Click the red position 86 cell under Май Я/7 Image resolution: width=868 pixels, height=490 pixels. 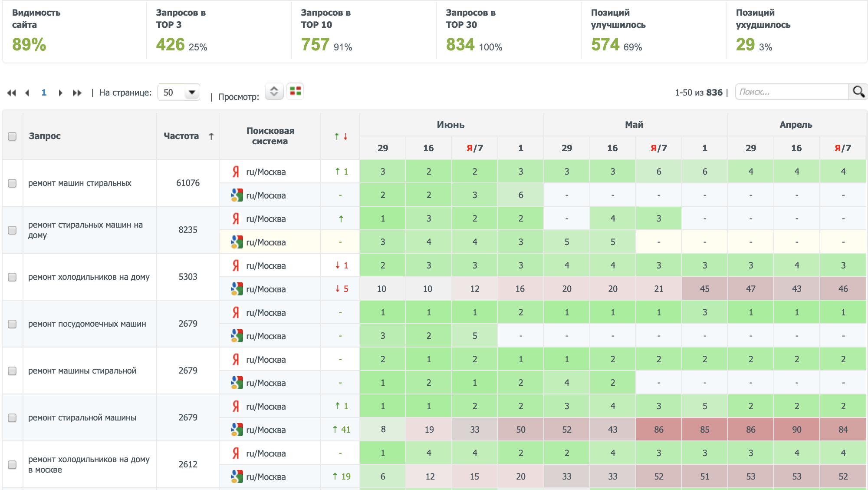coord(658,430)
